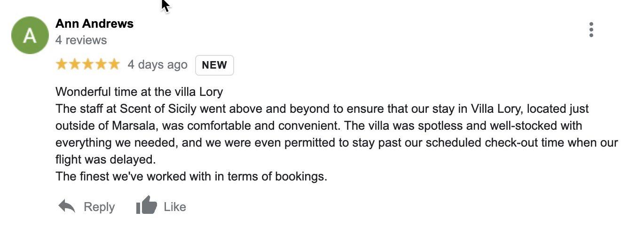Click the third gold rating star
Viewport: 644px width, 235px height.
point(88,64)
